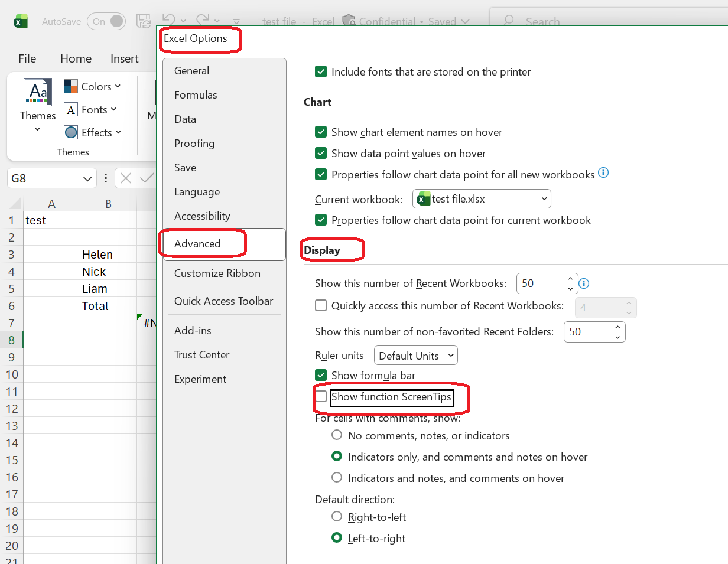This screenshot has width=728, height=564.
Task: Select row 8 header
Action: click(x=12, y=340)
